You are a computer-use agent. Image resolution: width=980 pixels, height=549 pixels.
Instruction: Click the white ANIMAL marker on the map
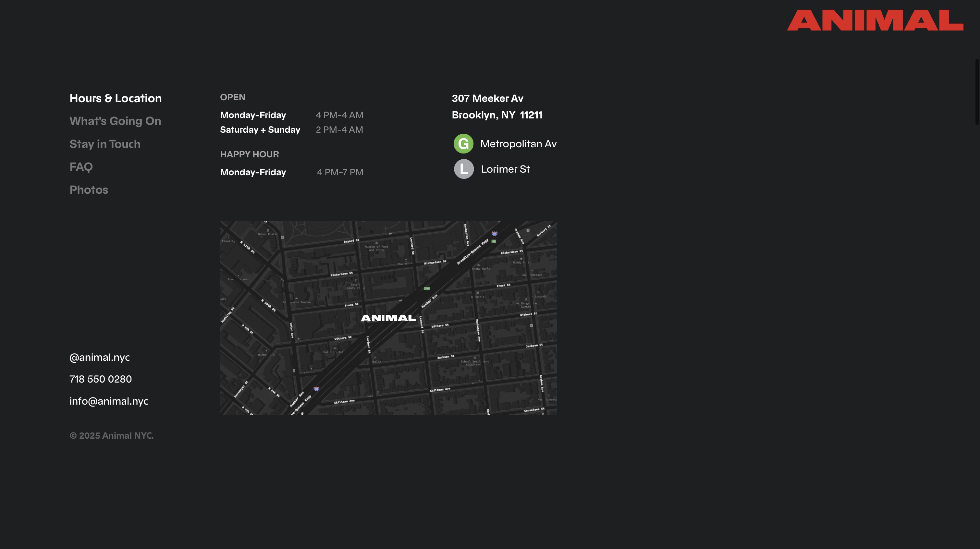click(388, 318)
